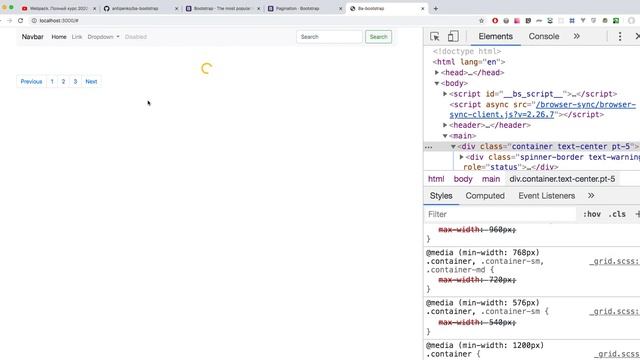
Task: Expand the __bs_script__ script node
Action: pyautogui.click(x=445, y=94)
